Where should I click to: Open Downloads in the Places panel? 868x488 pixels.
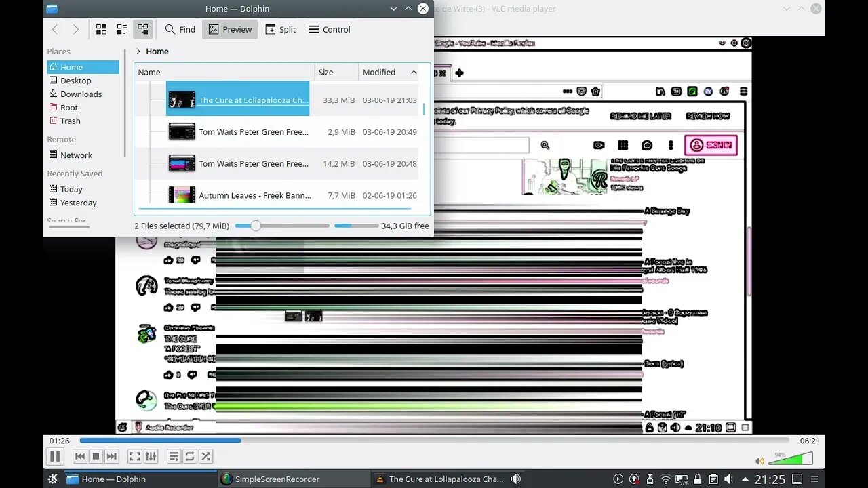pyautogui.click(x=83, y=94)
